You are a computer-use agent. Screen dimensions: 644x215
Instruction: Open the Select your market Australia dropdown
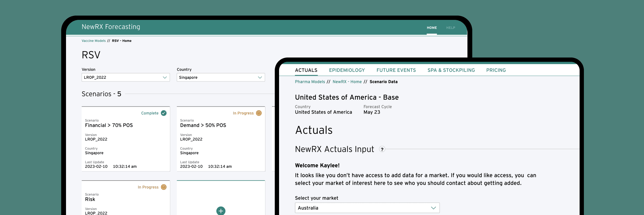367,208
